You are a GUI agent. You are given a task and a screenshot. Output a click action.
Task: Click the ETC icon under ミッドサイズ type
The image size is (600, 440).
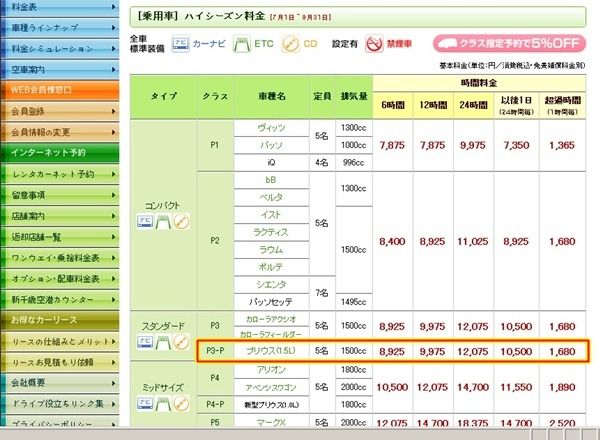point(163,403)
